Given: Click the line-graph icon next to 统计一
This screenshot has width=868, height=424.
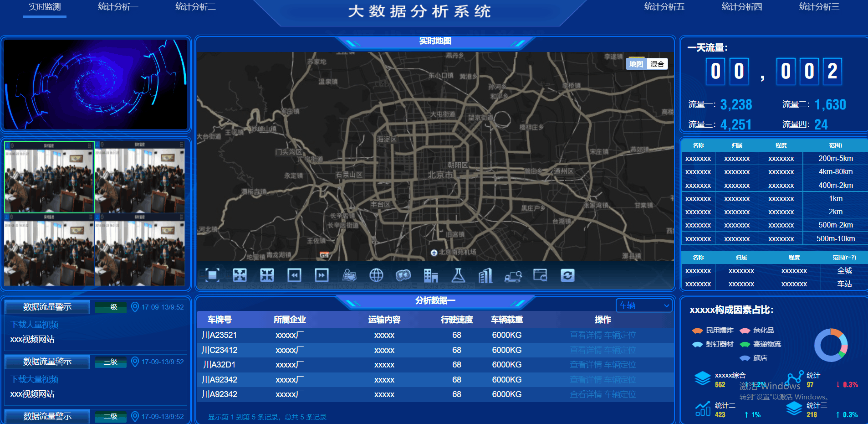Looking at the screenshot, I should tap(795, 378).
